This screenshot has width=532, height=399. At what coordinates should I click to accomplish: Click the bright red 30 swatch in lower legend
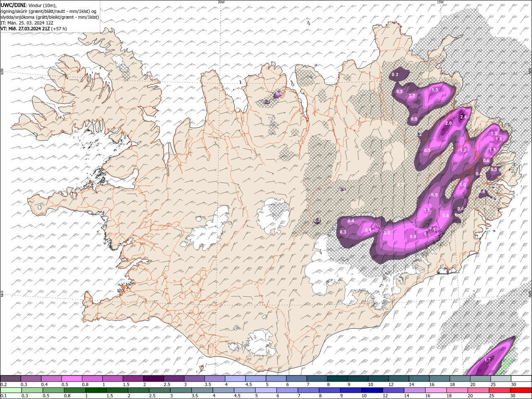click(520, 390)
